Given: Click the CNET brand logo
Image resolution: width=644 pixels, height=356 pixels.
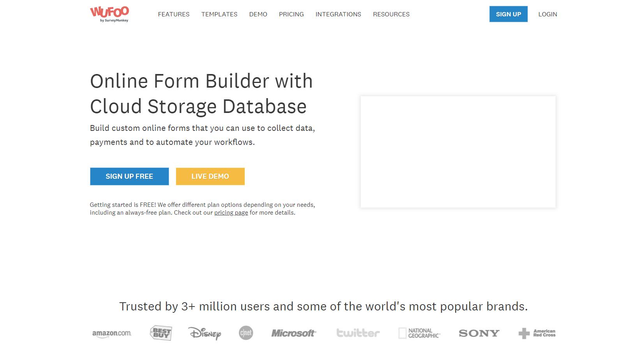Looking at the screenshot, I should pos(246,333).
